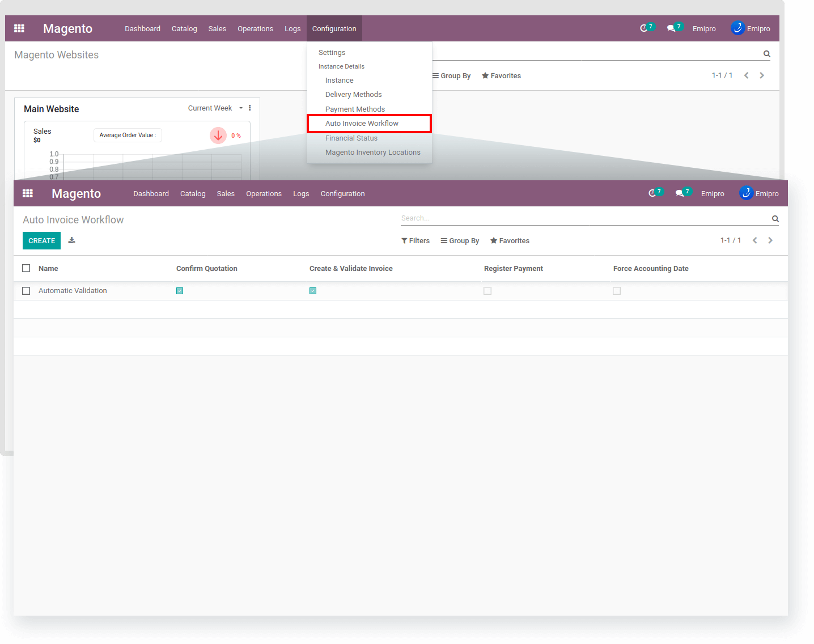Image resolution: width=814 pixels, height=644 pixels.
Task: Click red down-arrow indicator on Main Website card
Action: pyautogui.click(x=218, y=135)
